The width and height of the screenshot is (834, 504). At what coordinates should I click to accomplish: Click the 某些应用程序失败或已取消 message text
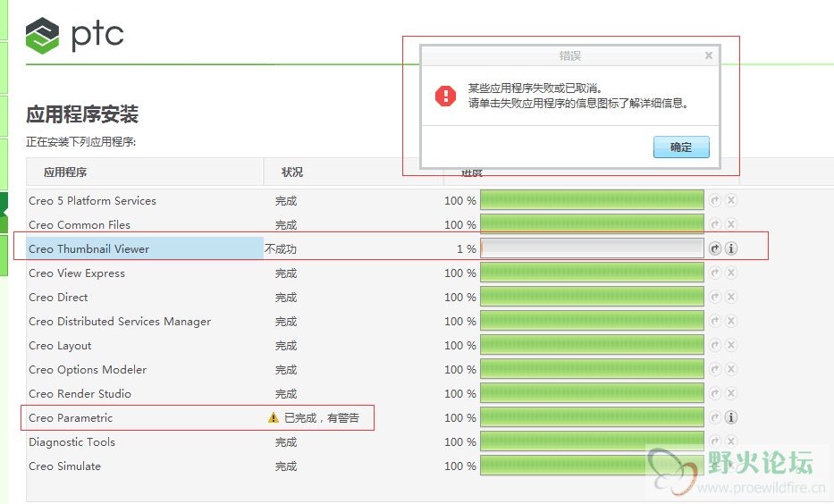[x=535, y=88]
